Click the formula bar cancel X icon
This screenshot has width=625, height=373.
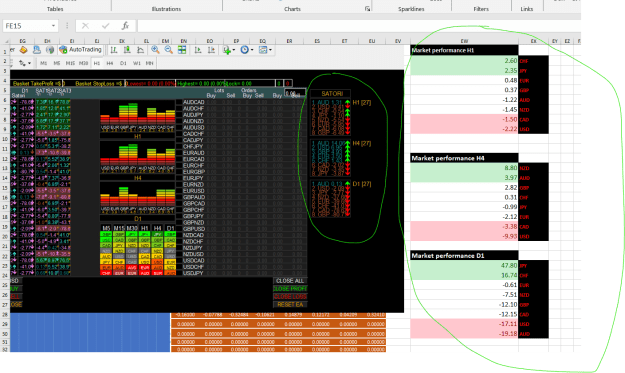coord(85,26)
